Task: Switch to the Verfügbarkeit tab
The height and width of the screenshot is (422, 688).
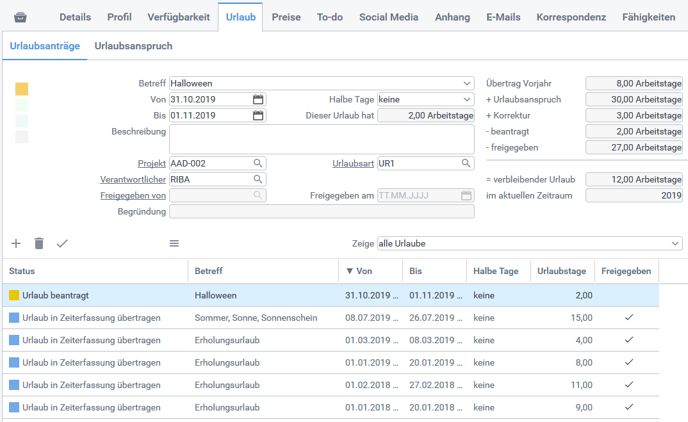Action: [179, 17]
